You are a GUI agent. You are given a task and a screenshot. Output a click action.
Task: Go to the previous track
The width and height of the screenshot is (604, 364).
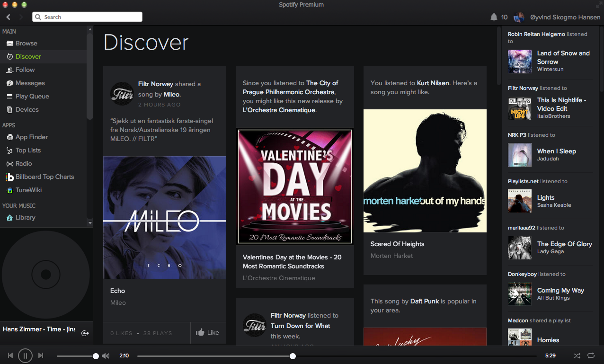tap(10, 355)
